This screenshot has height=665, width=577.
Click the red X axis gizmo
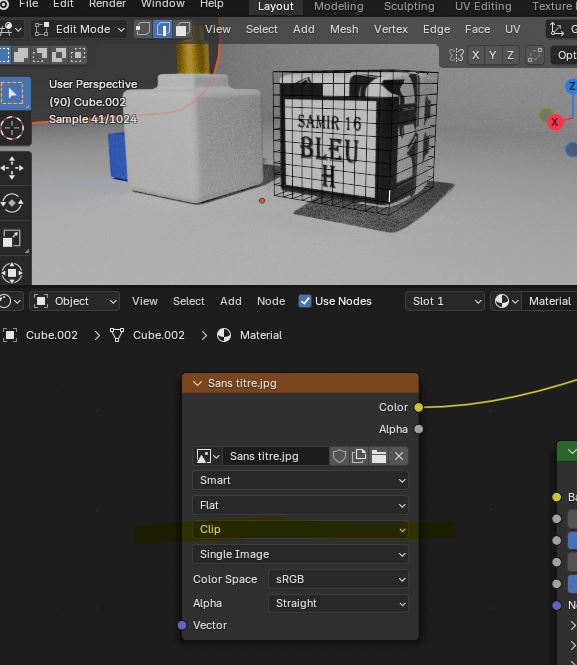click(555, 122)
